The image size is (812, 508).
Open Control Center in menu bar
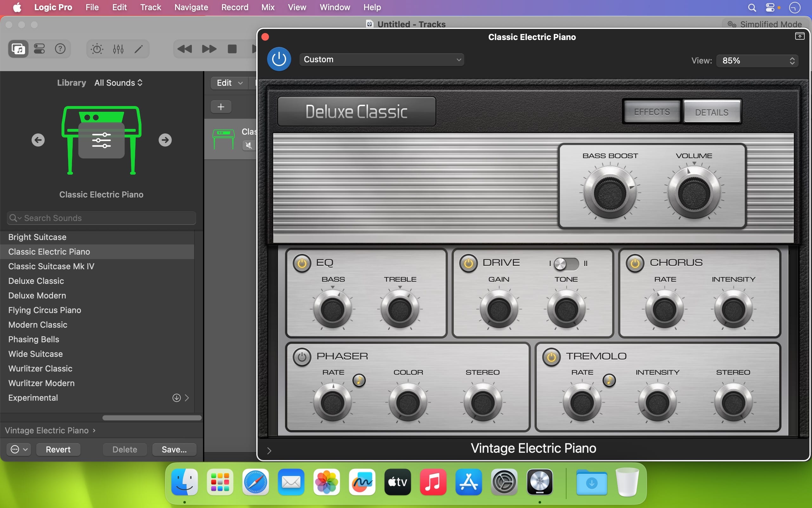(770, 7)
